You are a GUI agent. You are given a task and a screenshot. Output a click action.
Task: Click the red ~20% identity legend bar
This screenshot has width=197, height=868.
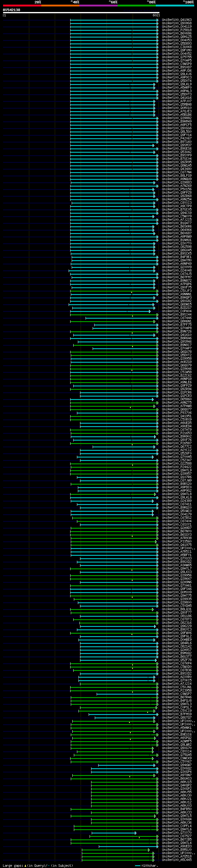coord(22,6)
